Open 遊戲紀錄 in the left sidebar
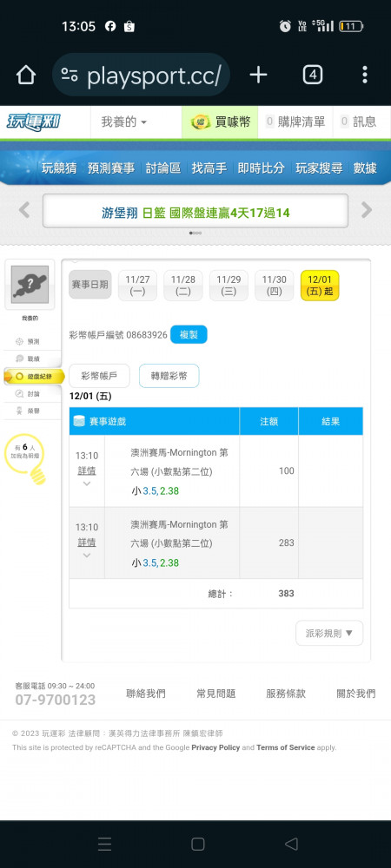This screenshot has width=391, height=868. 35,377
